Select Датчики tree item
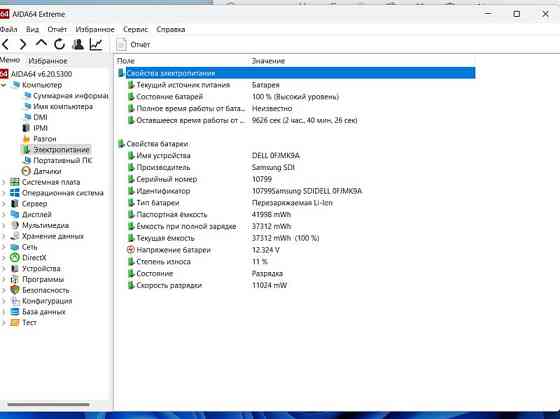The width and height of the screenshot is (560, 419). point(47,171)
